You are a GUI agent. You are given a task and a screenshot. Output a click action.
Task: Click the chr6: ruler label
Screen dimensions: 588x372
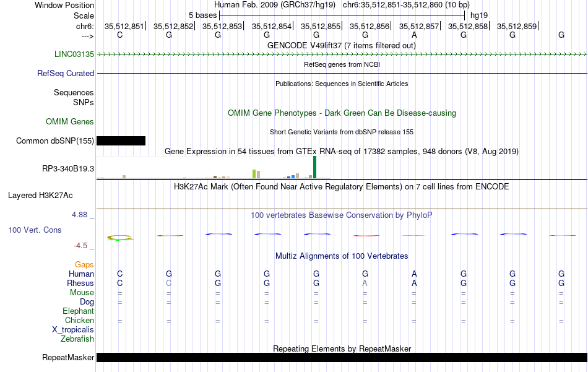85,26
